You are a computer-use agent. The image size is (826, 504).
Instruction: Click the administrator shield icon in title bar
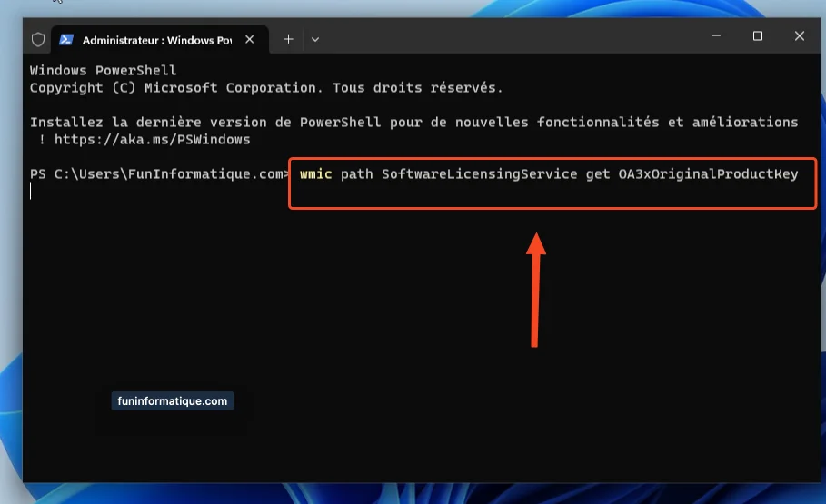click(38, 39)
